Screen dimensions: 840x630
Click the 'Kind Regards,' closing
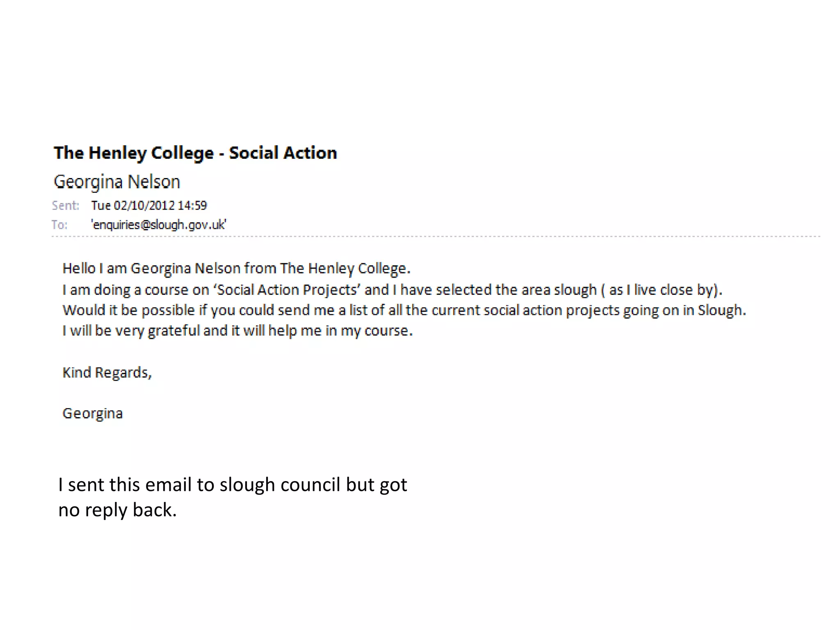107,373
